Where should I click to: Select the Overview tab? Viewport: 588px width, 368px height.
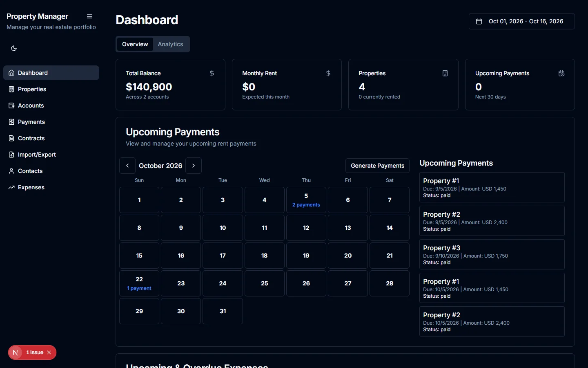(x=135, y=44)
